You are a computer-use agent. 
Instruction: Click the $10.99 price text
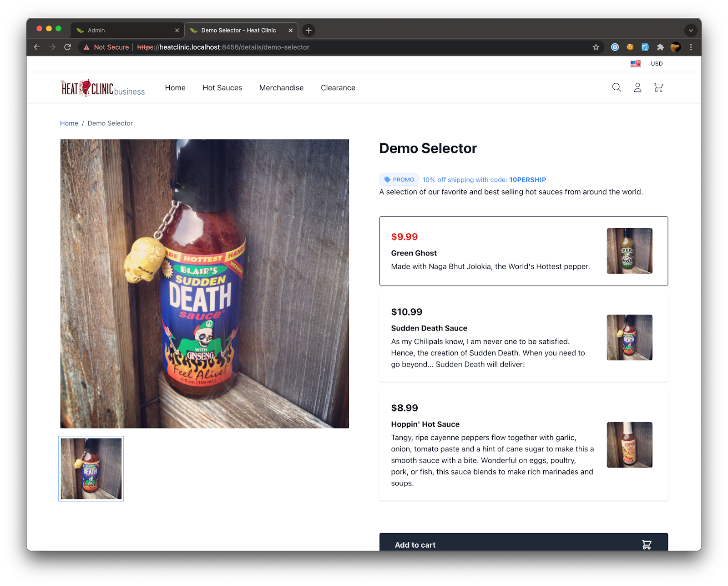point(407,312)
